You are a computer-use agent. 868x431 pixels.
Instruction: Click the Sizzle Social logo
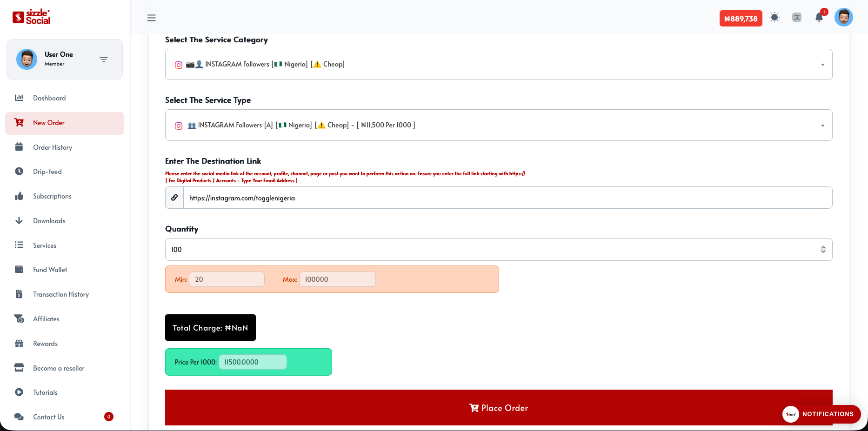pyautogui.click(x=32, y=17)
